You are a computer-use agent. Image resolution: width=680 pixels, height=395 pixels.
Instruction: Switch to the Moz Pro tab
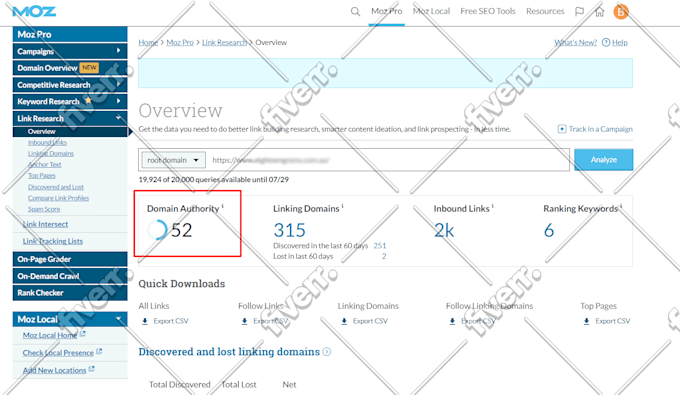[x=386, y=11]
